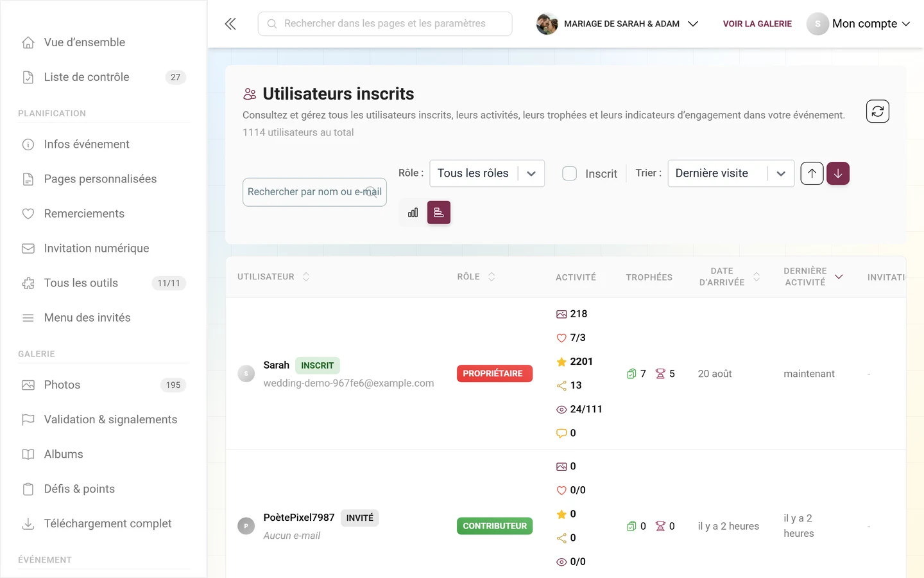Viewport: 924px width, 578px height.
Task: Click Sarah's likes heart icon 7/3
Action: coord(561,338)
